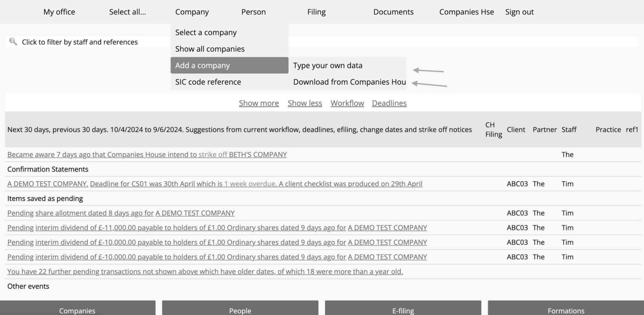644x315 pixels.
Task: Click the Client column header
Action: [x=517, y=130]
